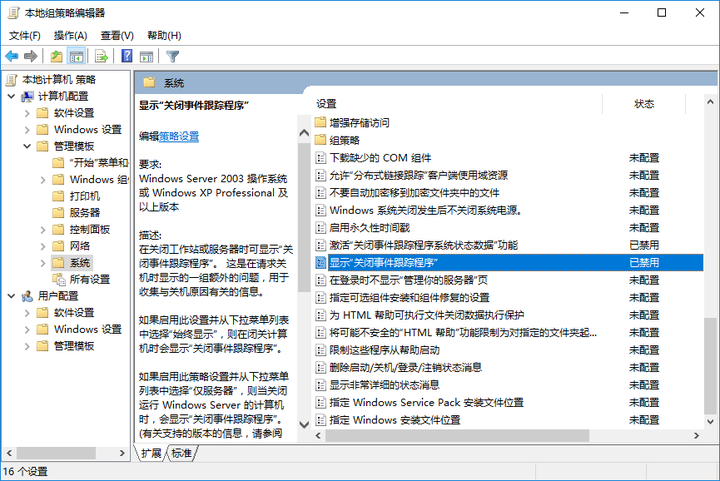Click the 组策略 folder icon in list

(321, 140)
